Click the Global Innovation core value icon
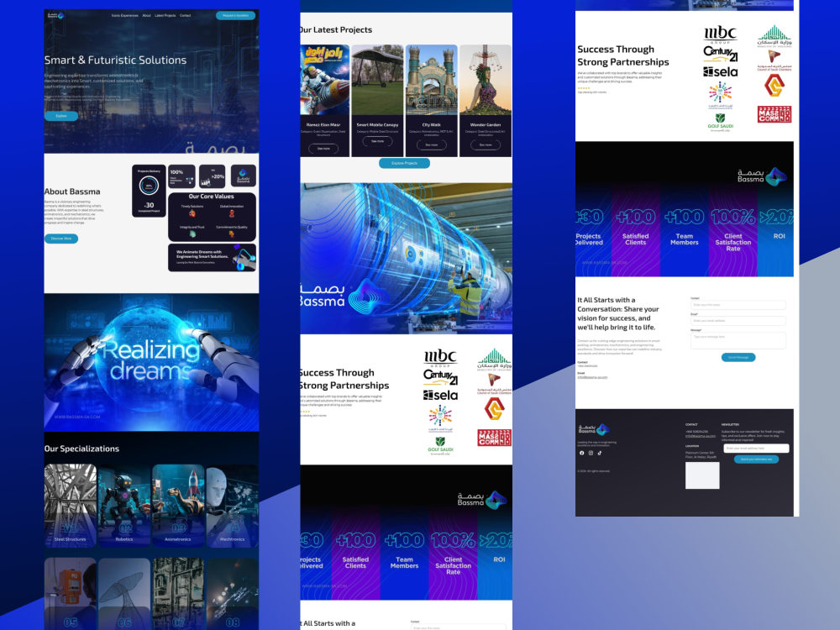The width and height of the screenshot is (840, 630). click(x=232, y=213)
